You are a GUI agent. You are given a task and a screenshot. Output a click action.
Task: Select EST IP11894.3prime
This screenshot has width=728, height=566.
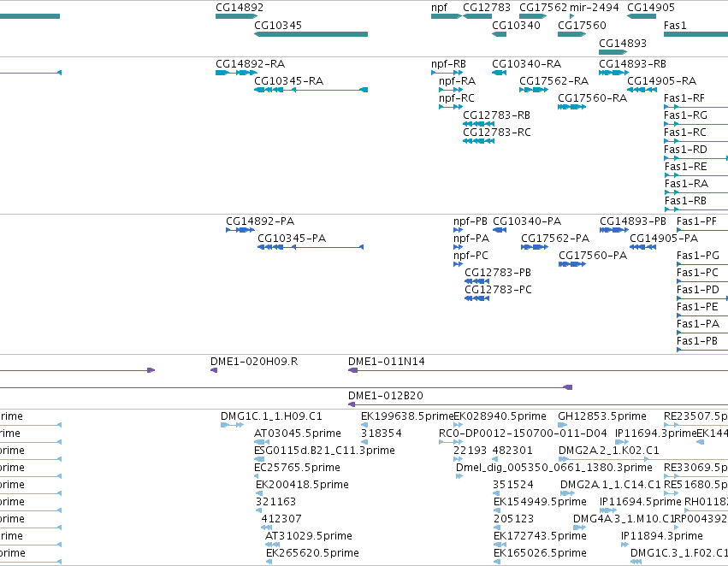625,545
